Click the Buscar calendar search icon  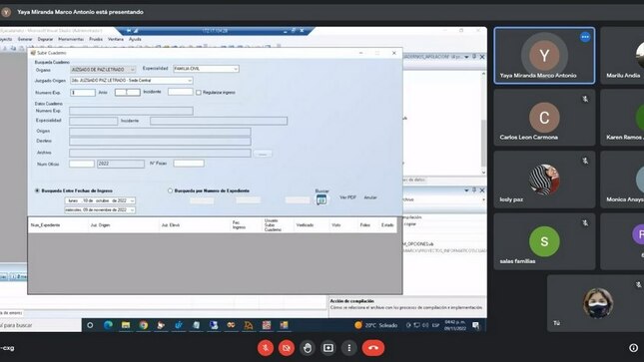pos(322,199)
